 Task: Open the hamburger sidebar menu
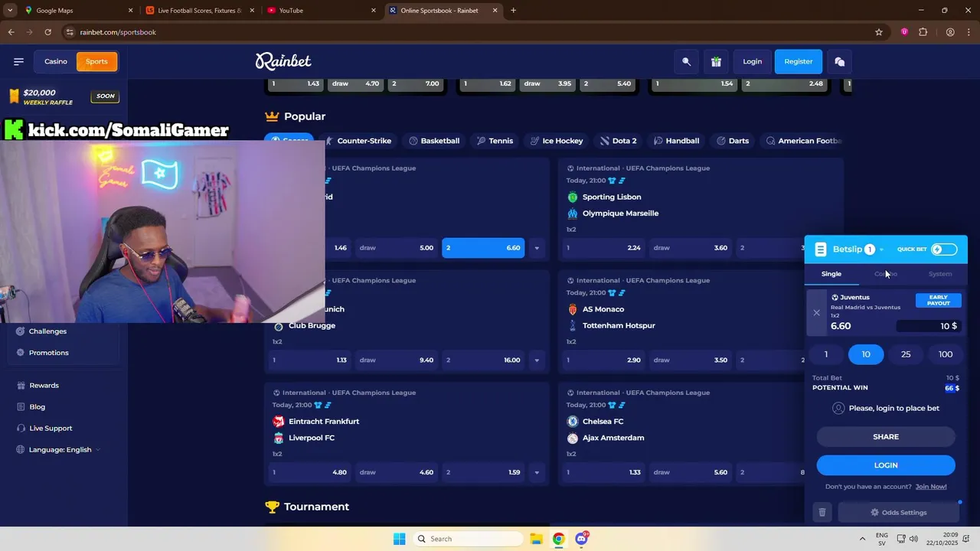click(18, 61)
